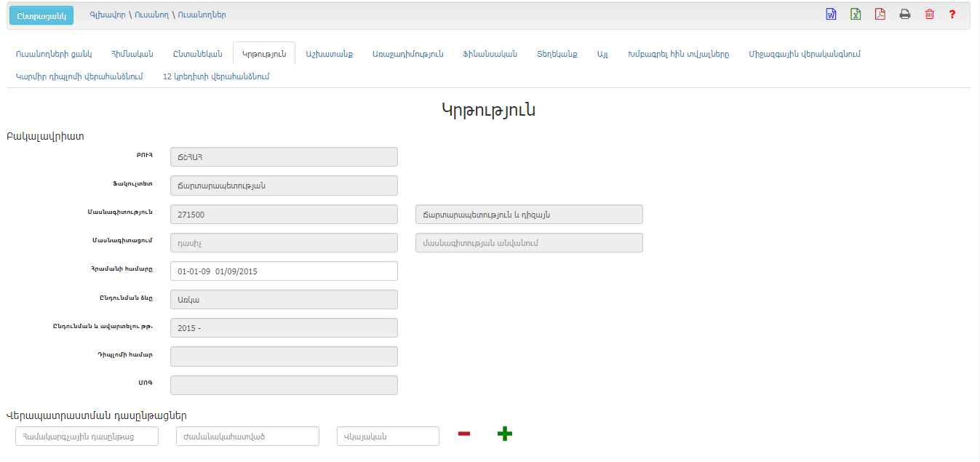Viewport: 980px width, 462px height.
Task: Click the Ժամանակահատված input field
Action: 247,437
